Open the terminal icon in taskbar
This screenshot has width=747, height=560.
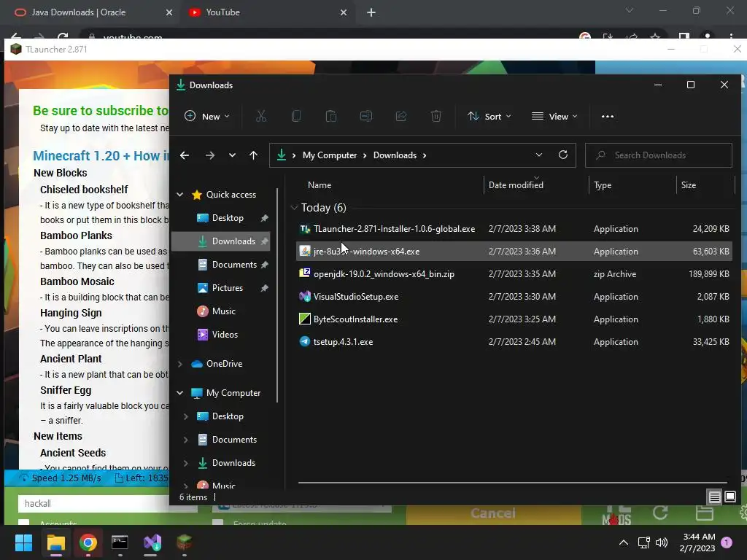120,542
